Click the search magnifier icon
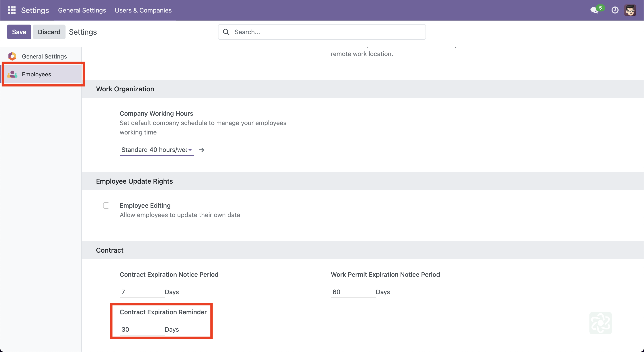 pyautogui.click(x=226, y=32)
